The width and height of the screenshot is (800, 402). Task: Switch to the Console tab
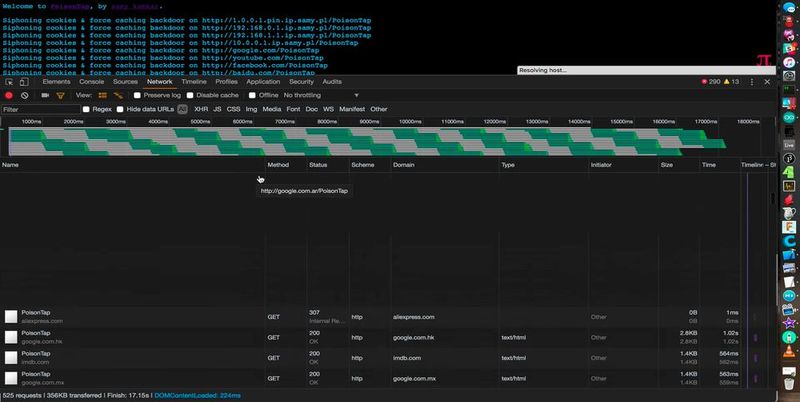pyautogui.click(x=91, y=82)
